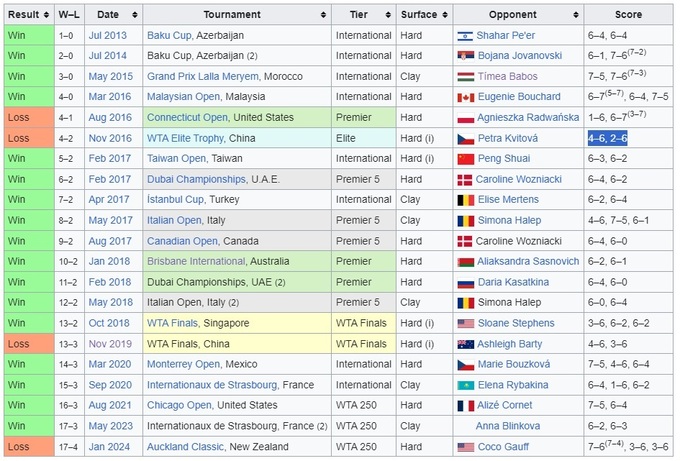Screen dimensions: 680x461
Task: Click the Belgian flag beside Elise Mertens
Action: pos(465,200)
